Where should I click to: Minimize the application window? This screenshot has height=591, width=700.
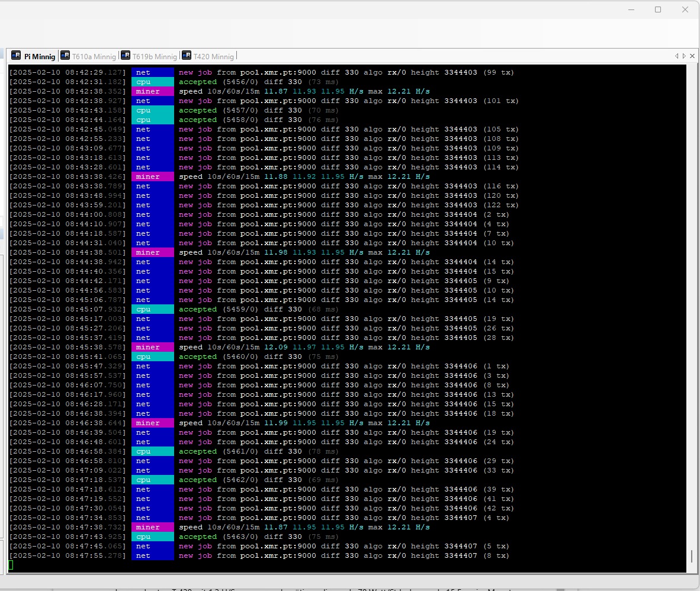[x=631, y=9]
